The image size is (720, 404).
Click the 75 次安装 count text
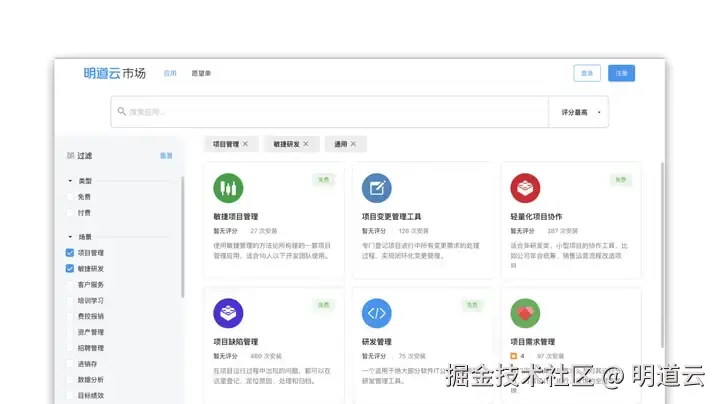click(412, 356)
